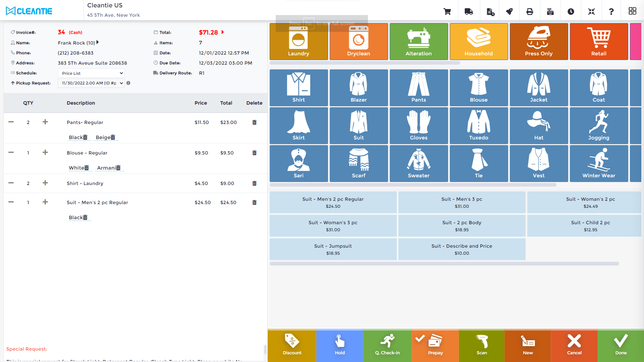This screenshot has width=644, height=362.
Task: Switch to the Dryclean category
Action: (359, 41)
